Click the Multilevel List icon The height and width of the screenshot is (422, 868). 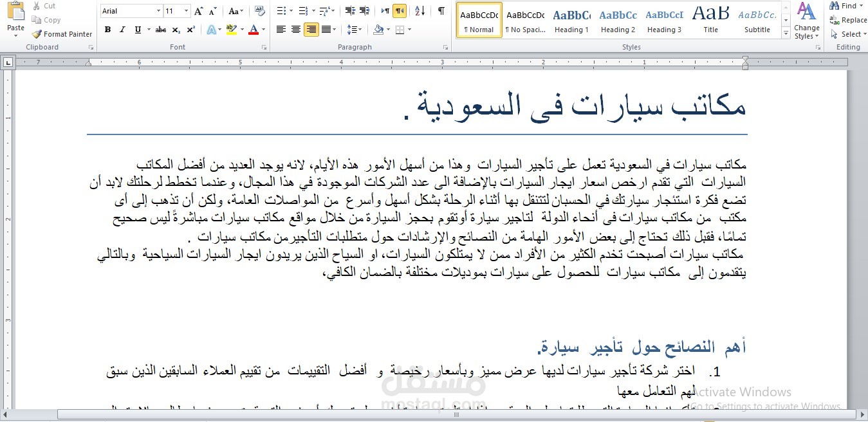point(325,11)
